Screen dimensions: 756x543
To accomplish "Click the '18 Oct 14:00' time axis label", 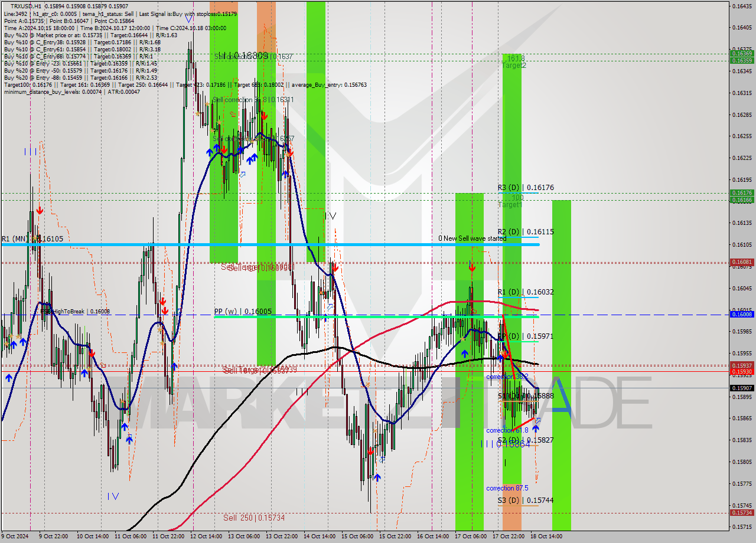I will coord(546,537).
